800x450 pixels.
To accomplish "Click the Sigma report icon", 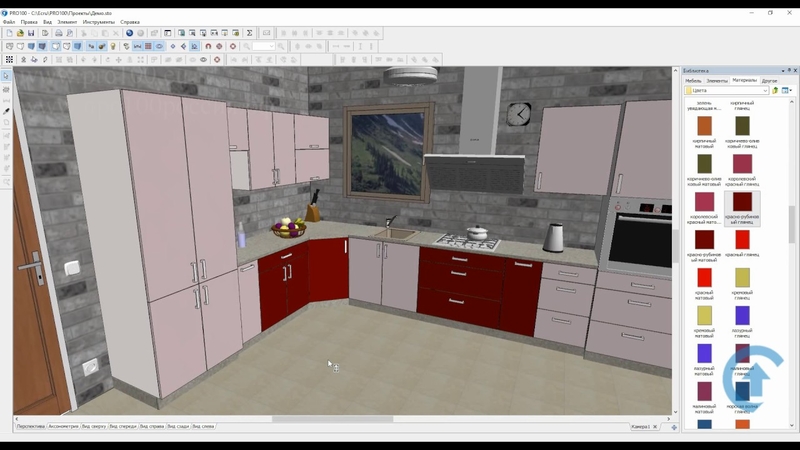I will tap(249, 32).
